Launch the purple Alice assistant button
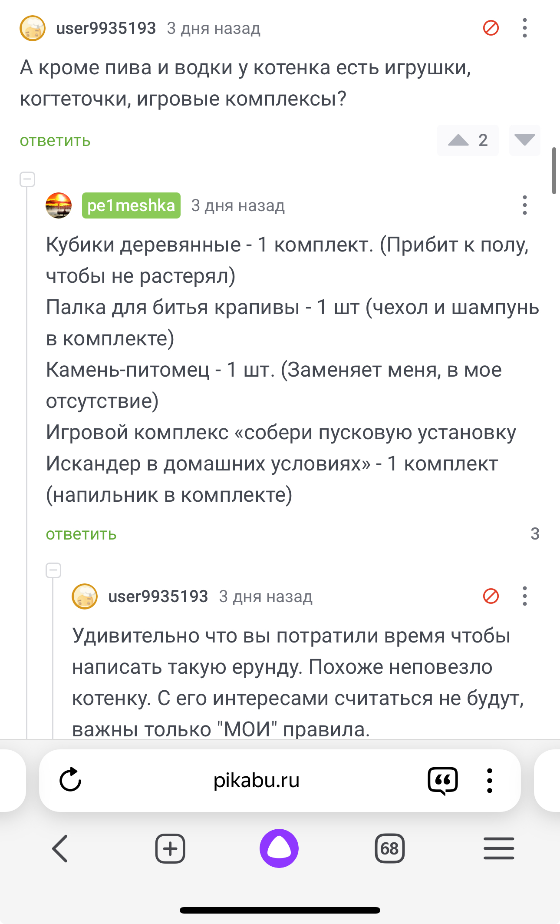560x924 pixels. [279, 848]
